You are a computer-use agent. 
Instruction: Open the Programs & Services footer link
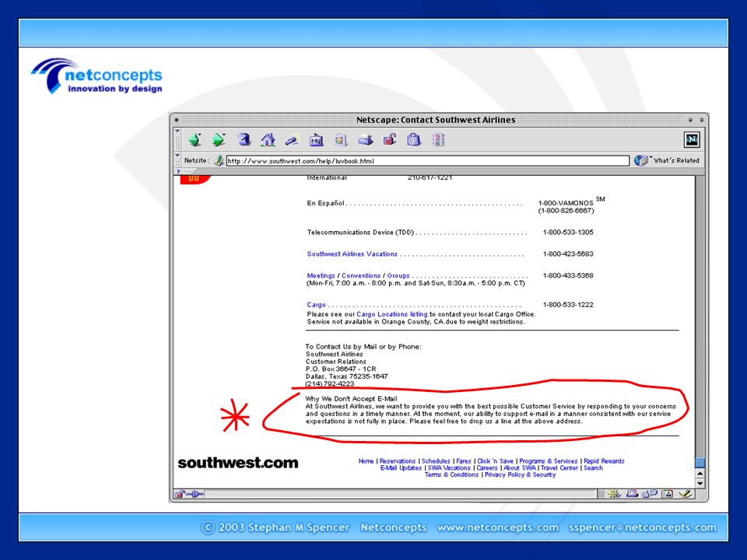click(x=548, y=461)
